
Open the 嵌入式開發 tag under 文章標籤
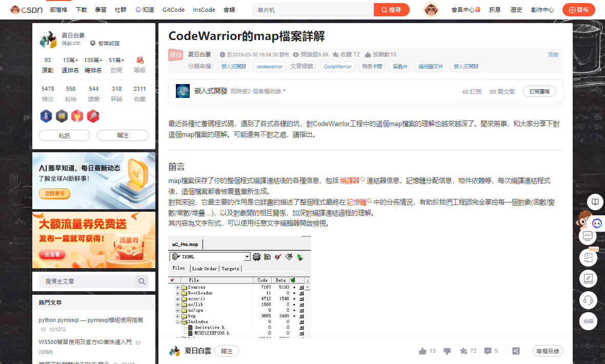coord(466,67)
